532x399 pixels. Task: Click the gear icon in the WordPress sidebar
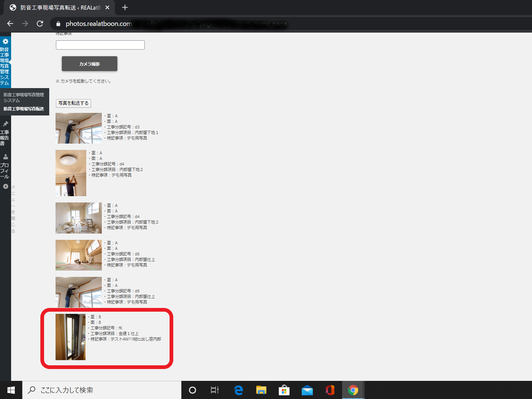click(6, 41)
